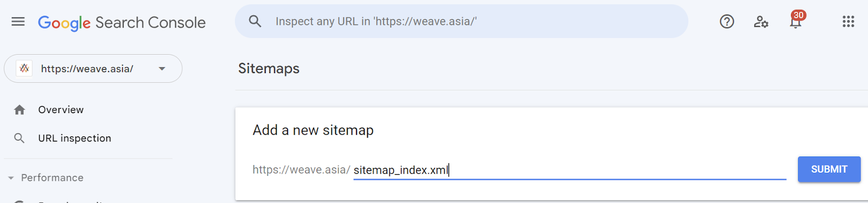The height and width of the screenshot is (203, 868).
Task: Open the Google apps grid
Action: [848, 22]
